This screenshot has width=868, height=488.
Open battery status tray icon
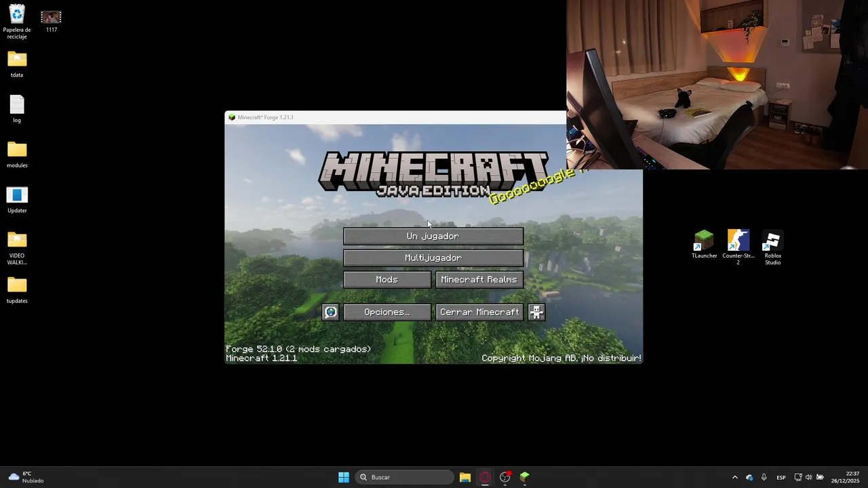coord(820,477)
